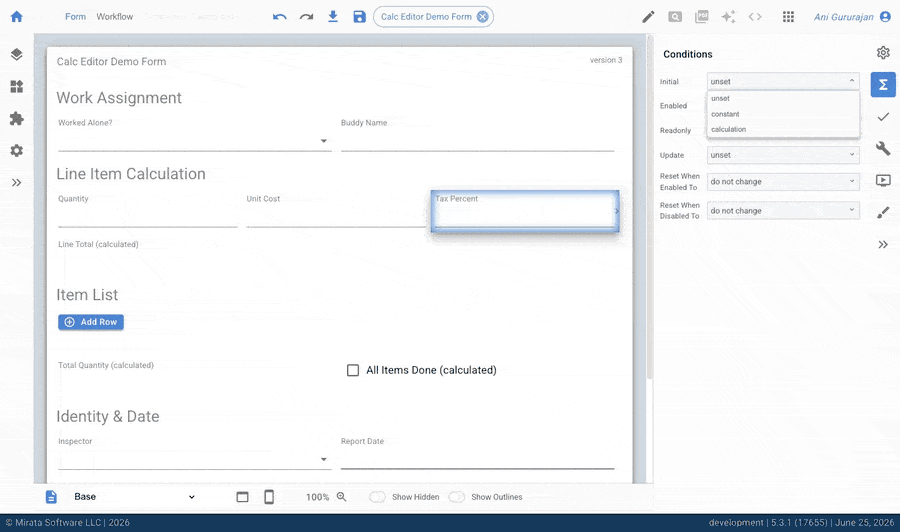
Task: Open the Update dropdown
Action: tap(783, 155)
